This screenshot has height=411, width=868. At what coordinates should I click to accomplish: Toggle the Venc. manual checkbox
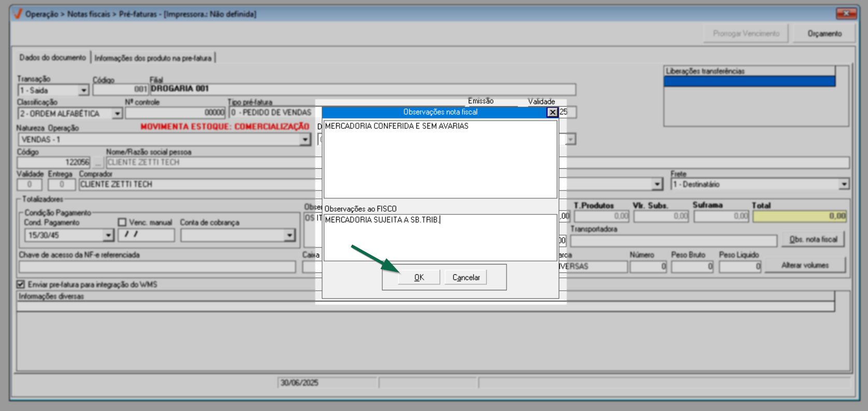pos(122,222)
